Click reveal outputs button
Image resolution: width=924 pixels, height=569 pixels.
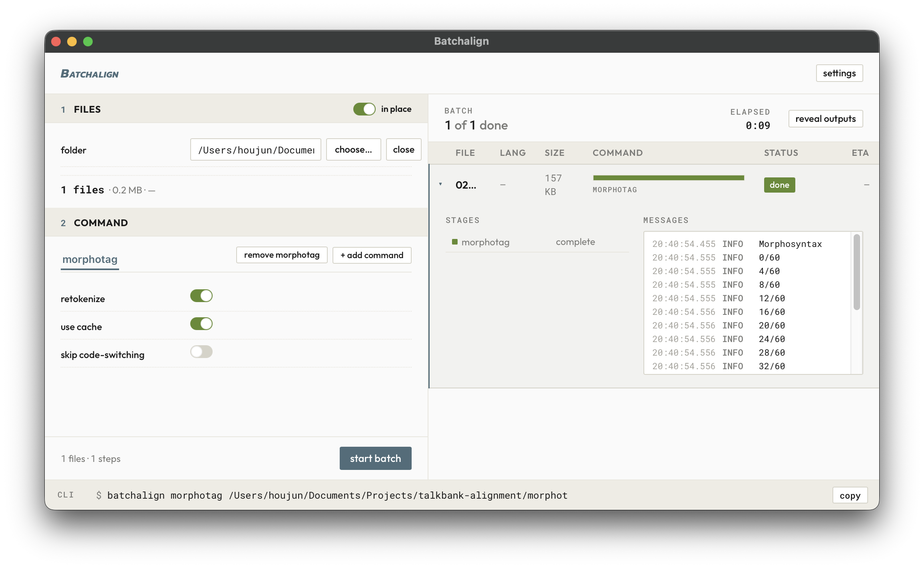[826, 119]
